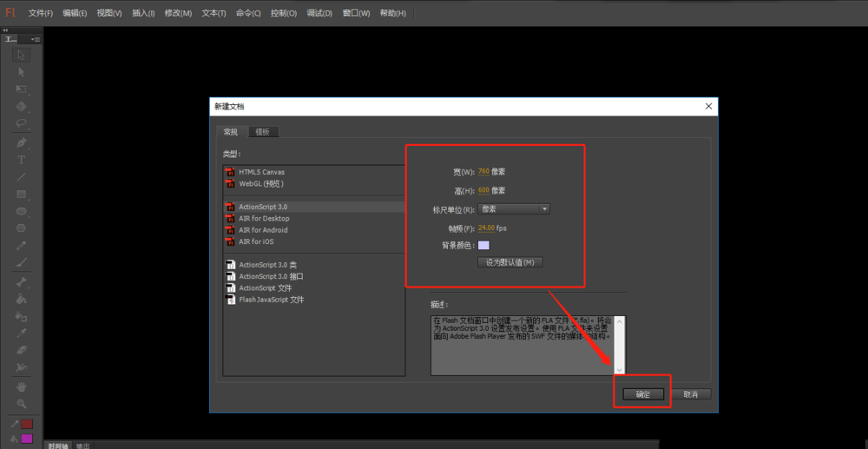Switch to the 输出 panel tab
This screenshot has height=449, width=868.
pos(82,446)
